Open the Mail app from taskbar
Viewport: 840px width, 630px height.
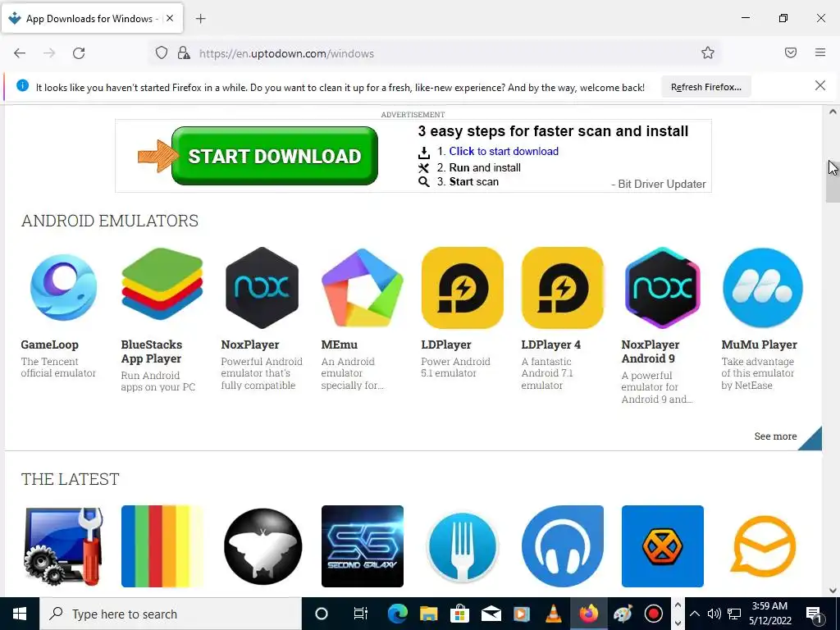tap(491, 614)
